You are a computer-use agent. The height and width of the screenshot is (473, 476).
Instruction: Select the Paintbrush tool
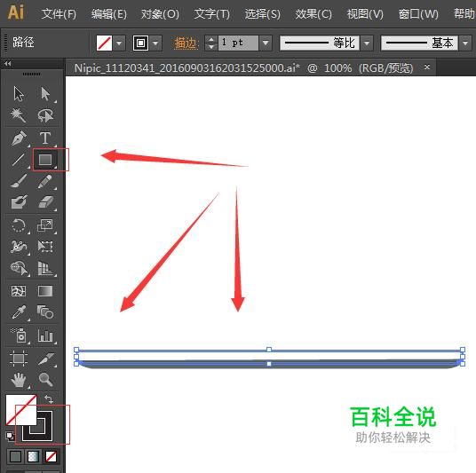pyautogui.click(x=19, y=181)
